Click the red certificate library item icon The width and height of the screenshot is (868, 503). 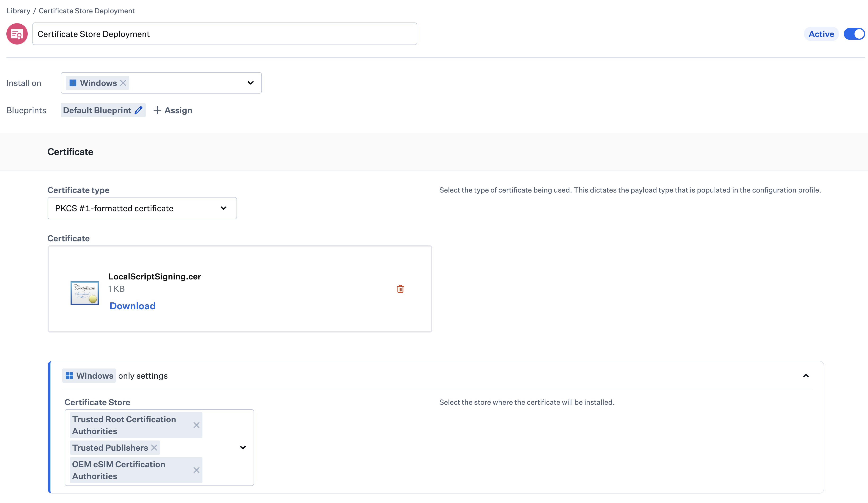point(17,34)
